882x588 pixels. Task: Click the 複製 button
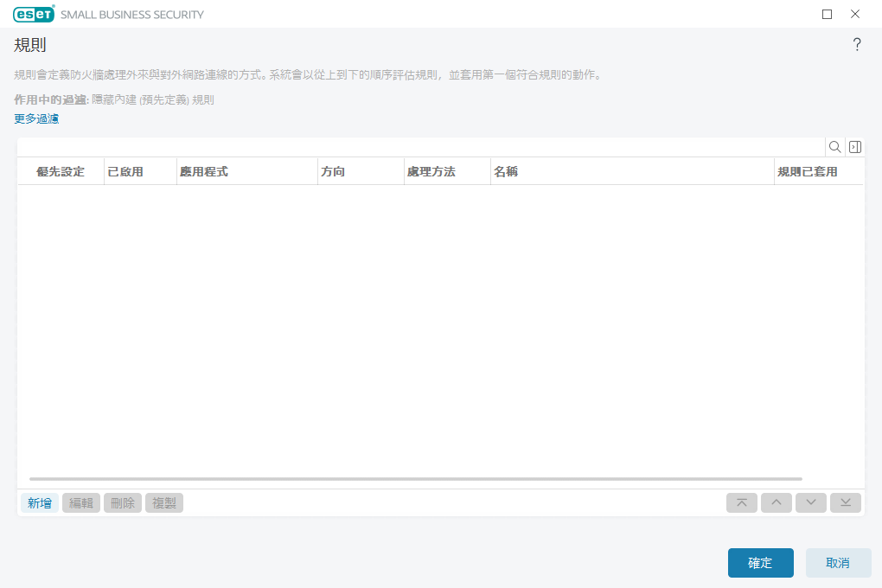pyautogui.click(x=164, y=502)
